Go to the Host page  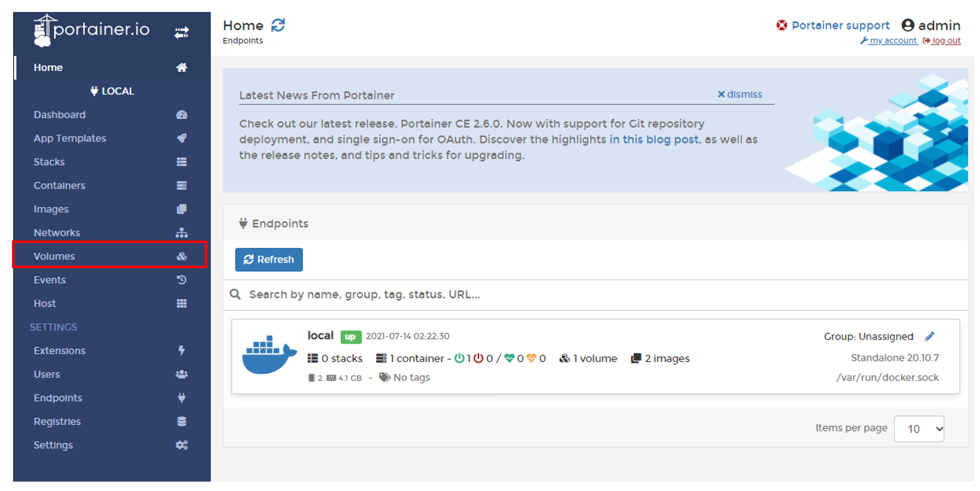[x=112, y=303]
